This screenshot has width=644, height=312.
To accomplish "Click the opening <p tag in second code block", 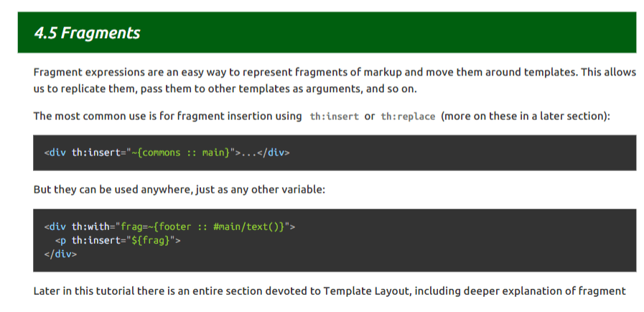I will tap(61, 240).
